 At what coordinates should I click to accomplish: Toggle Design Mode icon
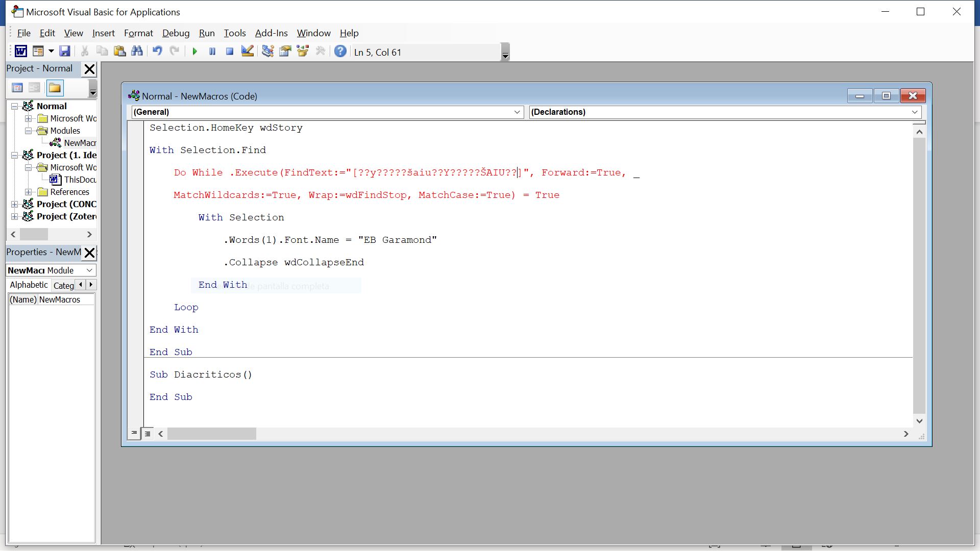248,52
